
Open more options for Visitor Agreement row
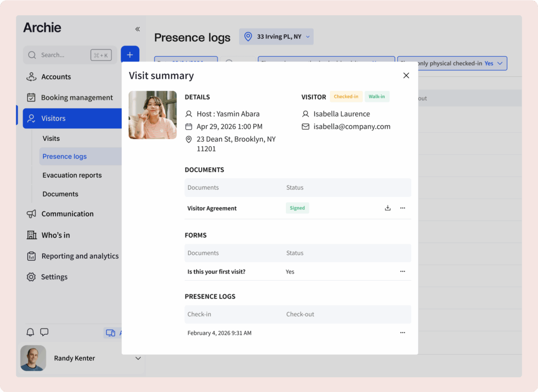[x=402, y=208]
